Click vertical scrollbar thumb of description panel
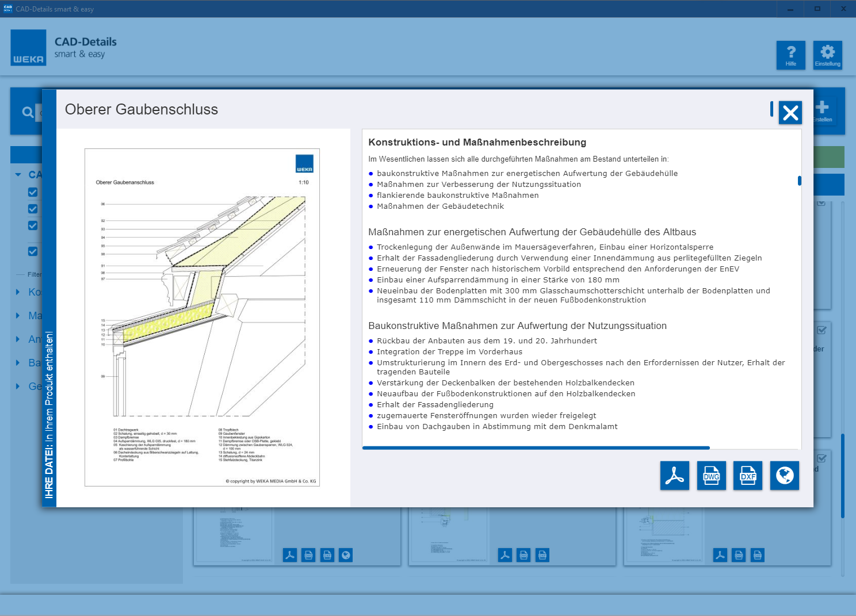This screenshot has height=616, width=856. pyautogui.click(x=800, y=181)
